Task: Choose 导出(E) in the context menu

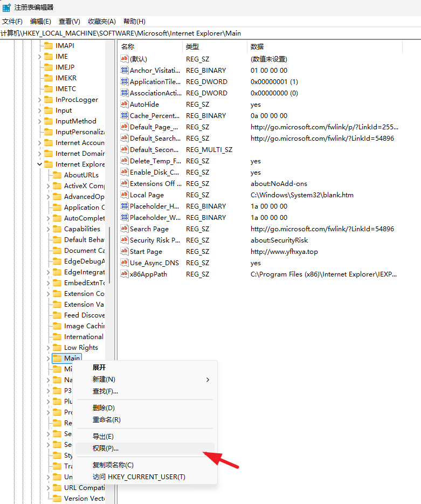Action: [x=145, y=437]
